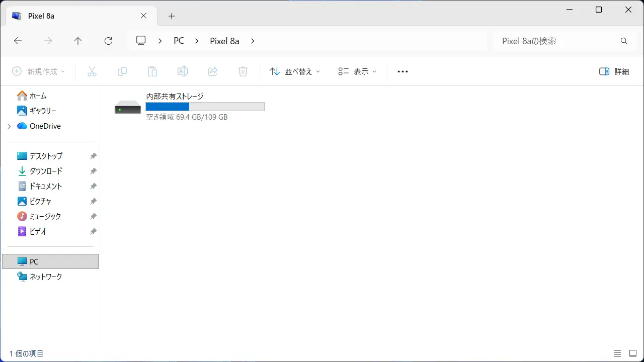The width and height of the screenshot is (644, 362).
Task: Click the 内部共有ストレージ storage usage bar
Action: click(x=205, y=107)
